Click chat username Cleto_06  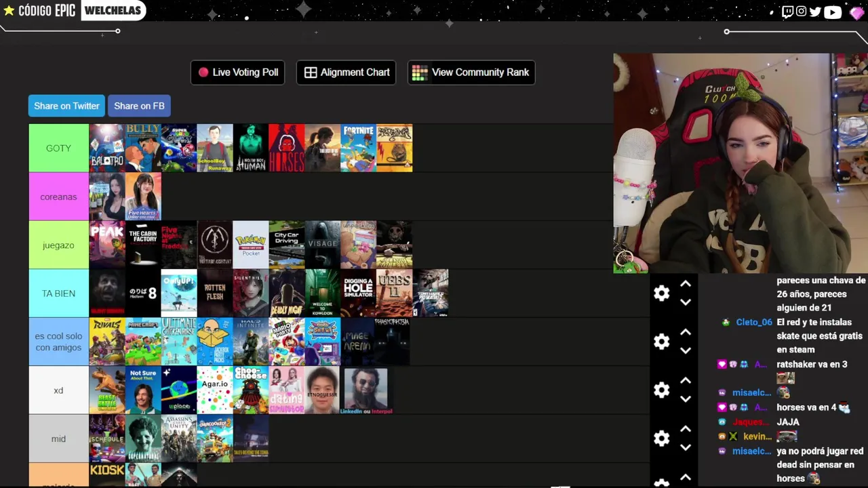pyautogui.click(x=754, y=323)
